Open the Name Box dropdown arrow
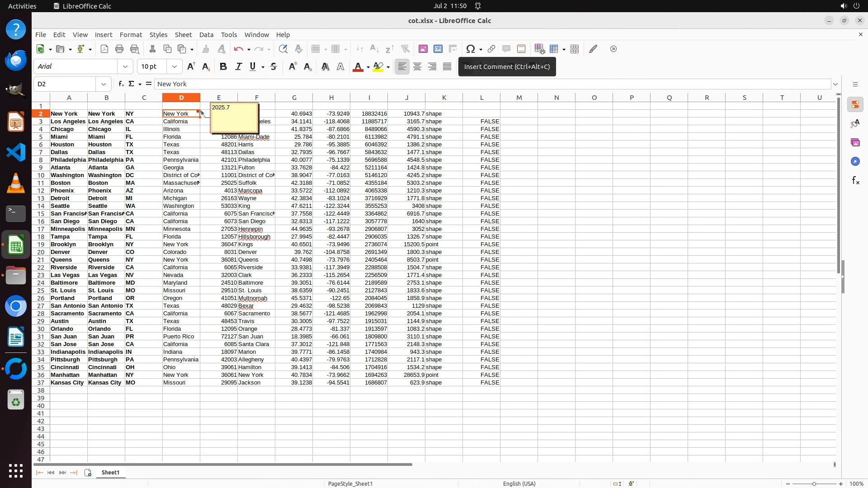This screenshot has width=868, height=488. (104, 84)
